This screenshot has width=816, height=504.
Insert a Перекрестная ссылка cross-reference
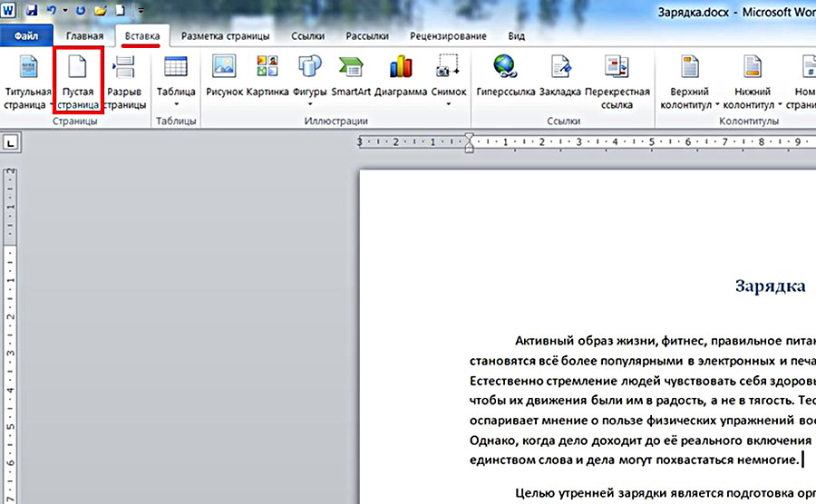coord(617,70)
